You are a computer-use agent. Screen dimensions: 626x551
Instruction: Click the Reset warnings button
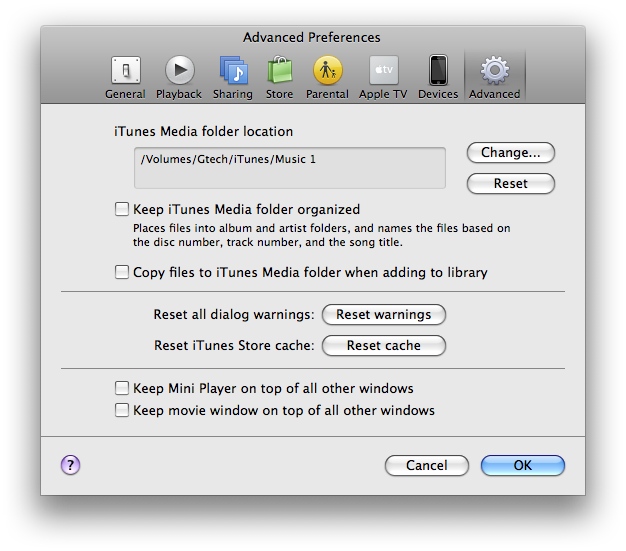pyautogui.click(x=384, y=315)
